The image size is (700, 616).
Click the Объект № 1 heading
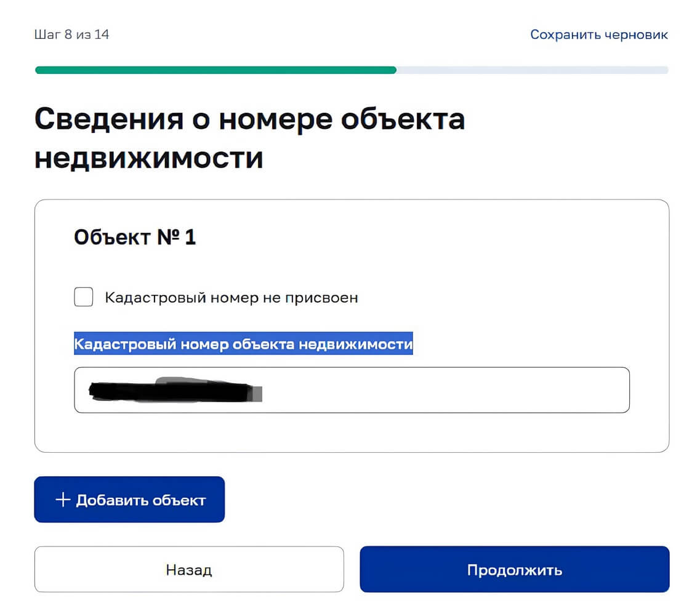(135, 237)
